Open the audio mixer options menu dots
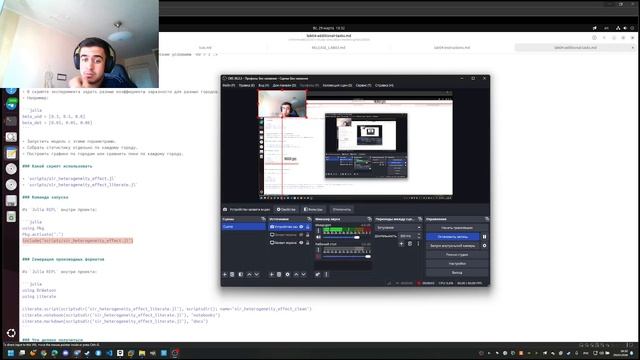 point(326,275)
